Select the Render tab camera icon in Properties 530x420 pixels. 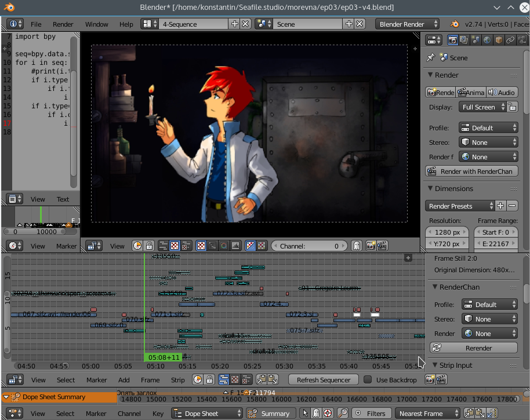click(x=452, y=40)
